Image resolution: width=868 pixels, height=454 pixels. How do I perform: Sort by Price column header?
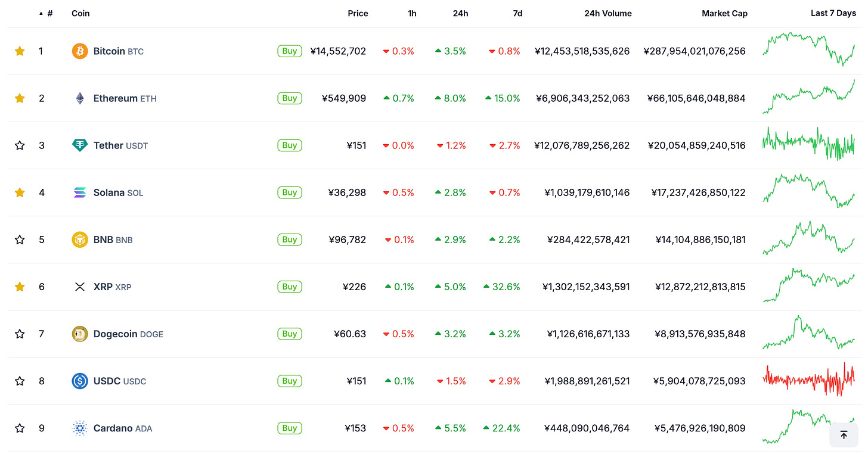coord(358,13)
